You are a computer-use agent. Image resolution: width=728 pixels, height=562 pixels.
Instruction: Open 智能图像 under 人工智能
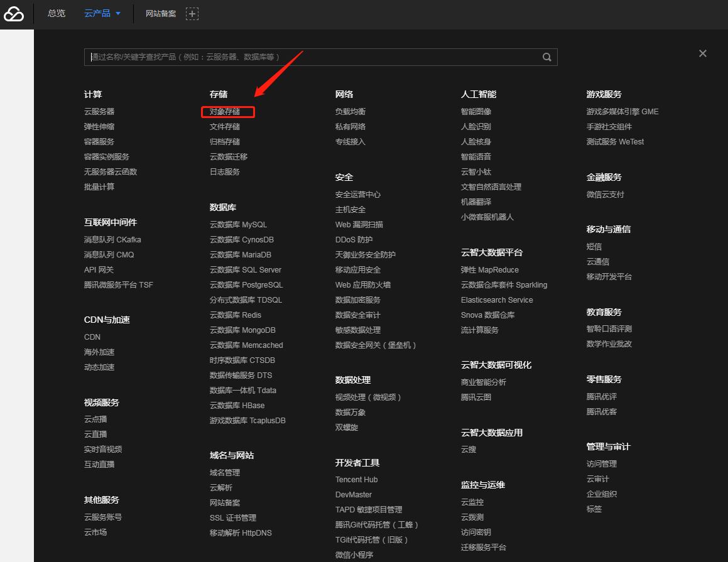pyautogui.click(x=476, y=111)
